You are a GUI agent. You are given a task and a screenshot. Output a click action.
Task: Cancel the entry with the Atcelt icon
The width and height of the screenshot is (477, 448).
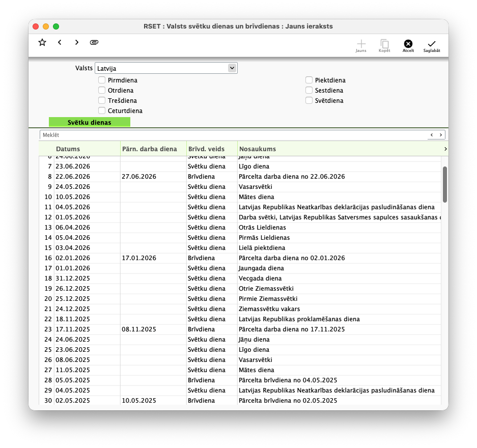(408, 46)
